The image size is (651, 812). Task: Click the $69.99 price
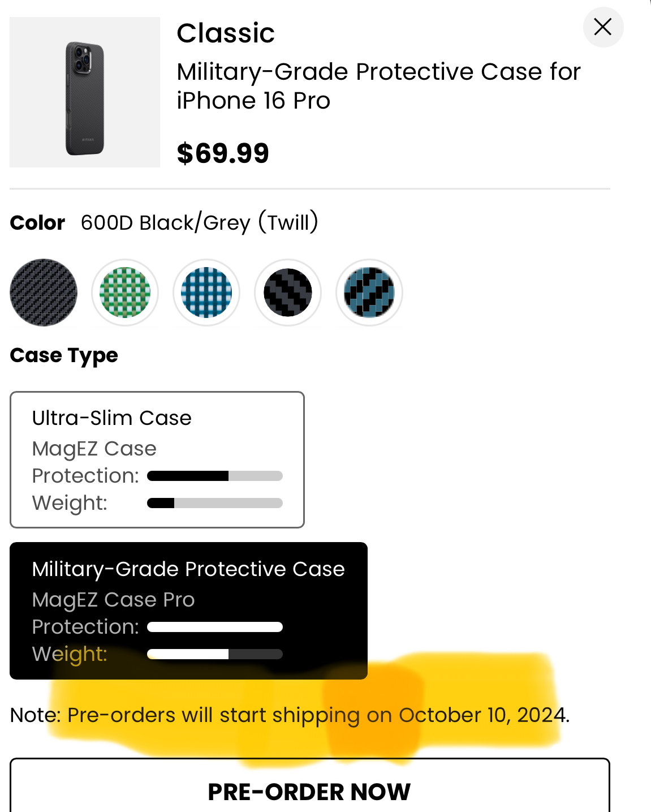point(223,153)
